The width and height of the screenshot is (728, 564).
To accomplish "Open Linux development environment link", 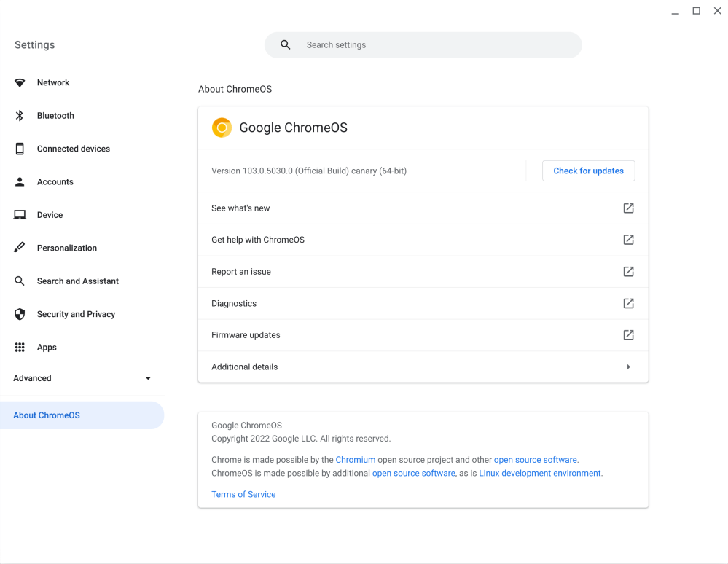I will click(540, 473).
